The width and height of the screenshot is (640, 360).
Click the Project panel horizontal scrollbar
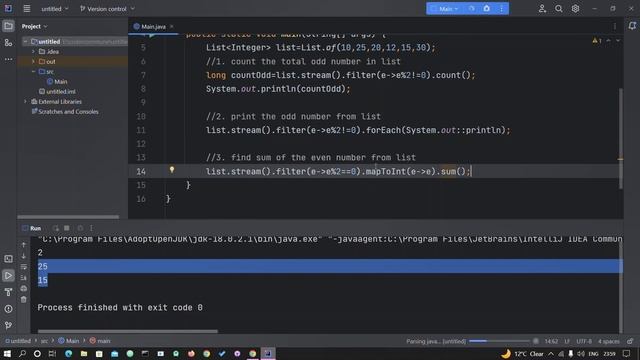point(68,217)
